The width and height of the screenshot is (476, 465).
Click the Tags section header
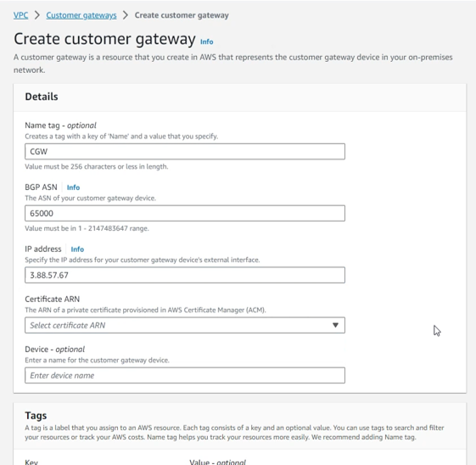click(x=36, y=416)
